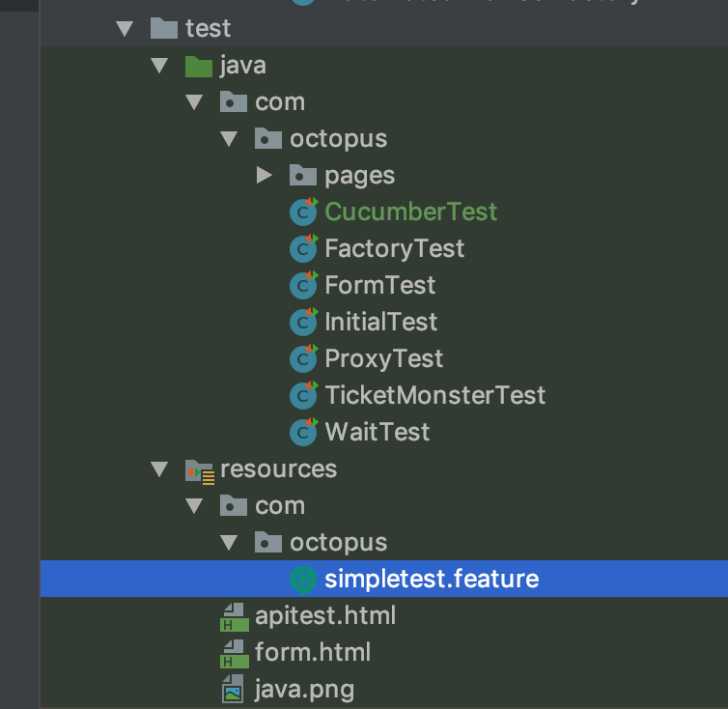Viewport: 728px width, 709px height.
Task: Collapse the octopus package under java
Action: (x=228, y=139)
